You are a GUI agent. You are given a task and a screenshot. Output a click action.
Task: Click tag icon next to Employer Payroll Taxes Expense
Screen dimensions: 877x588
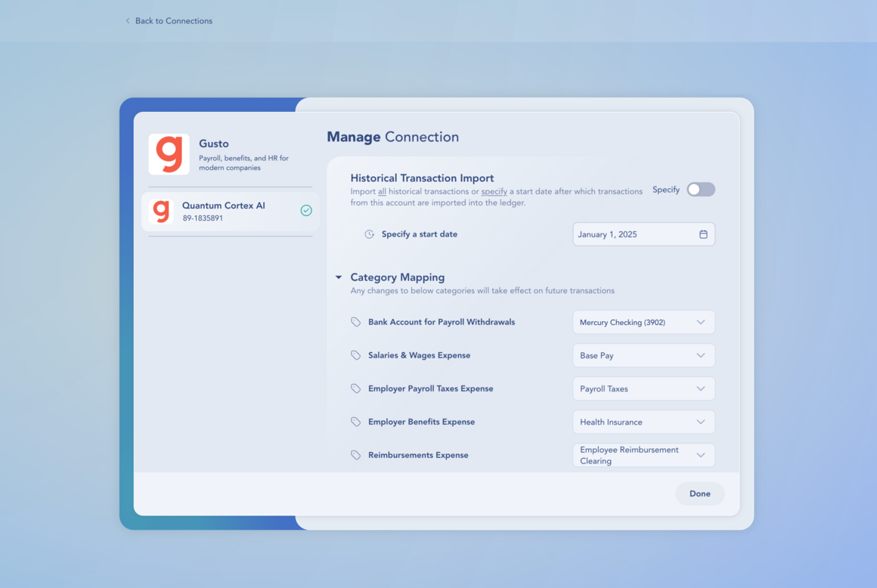coord(356,388)
